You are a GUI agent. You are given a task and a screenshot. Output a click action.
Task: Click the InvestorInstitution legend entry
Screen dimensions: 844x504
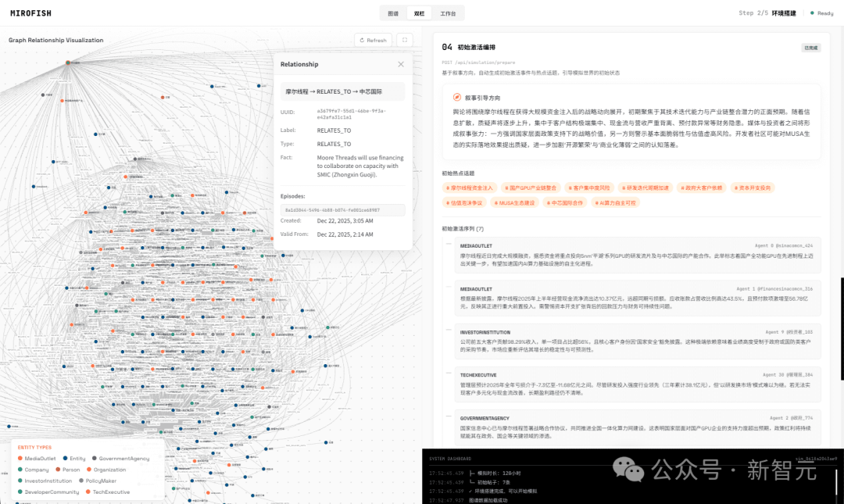click(x=48, y=481)
